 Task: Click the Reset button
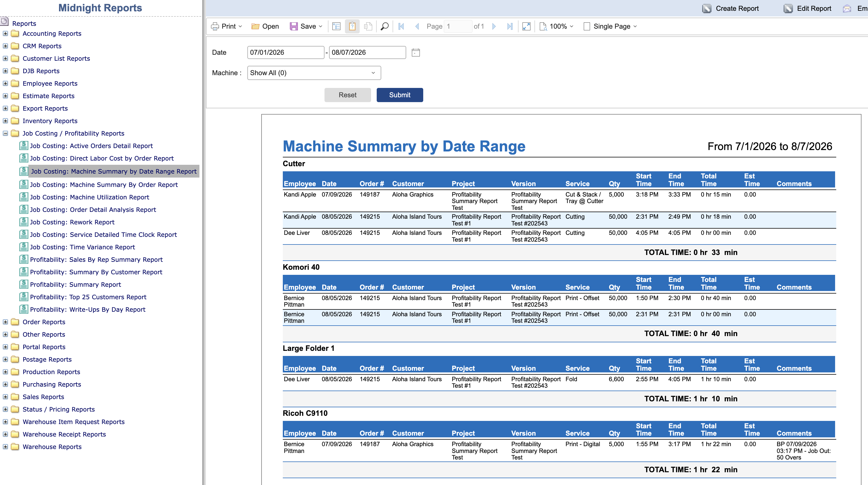347,95
